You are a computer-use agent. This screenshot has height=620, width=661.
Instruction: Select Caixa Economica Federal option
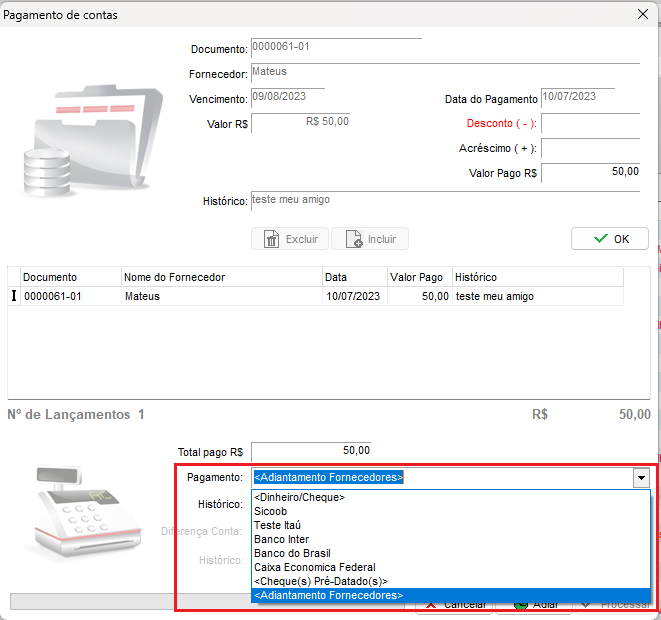coord(314,567)
